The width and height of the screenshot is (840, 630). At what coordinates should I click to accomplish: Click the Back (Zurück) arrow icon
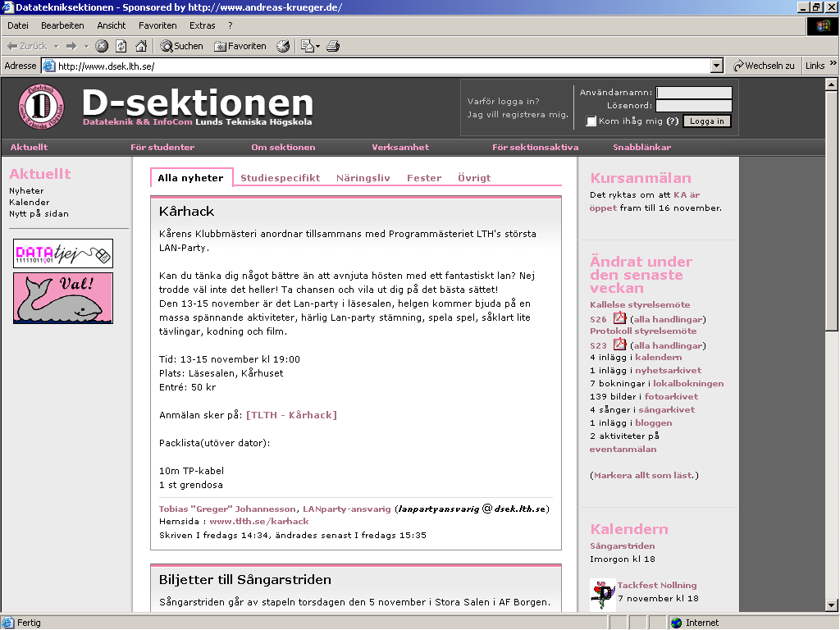tap(11, 46)
